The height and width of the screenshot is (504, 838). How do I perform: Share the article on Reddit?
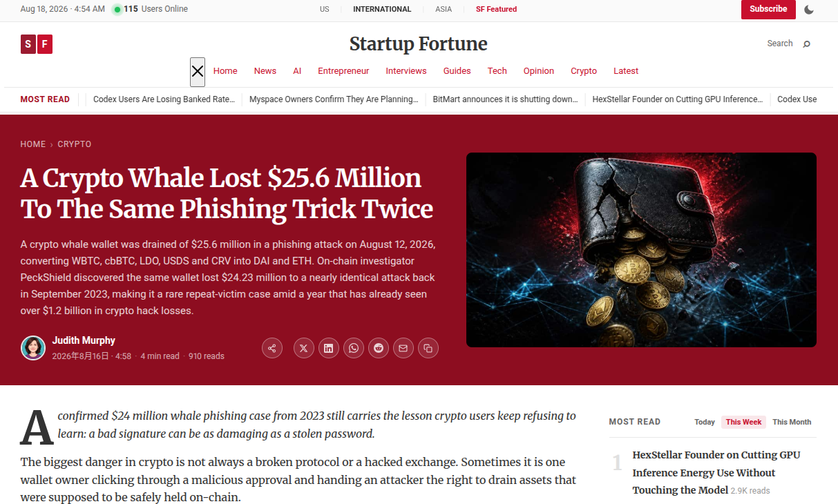[x=379, y=348]
